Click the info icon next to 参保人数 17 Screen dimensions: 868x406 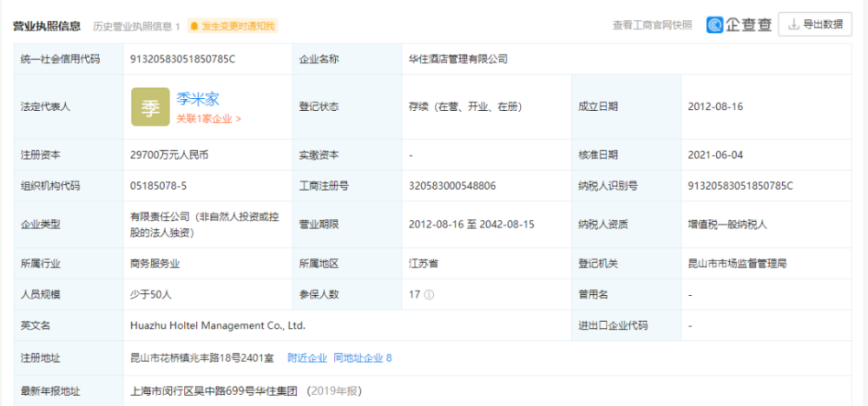(429, 294)
